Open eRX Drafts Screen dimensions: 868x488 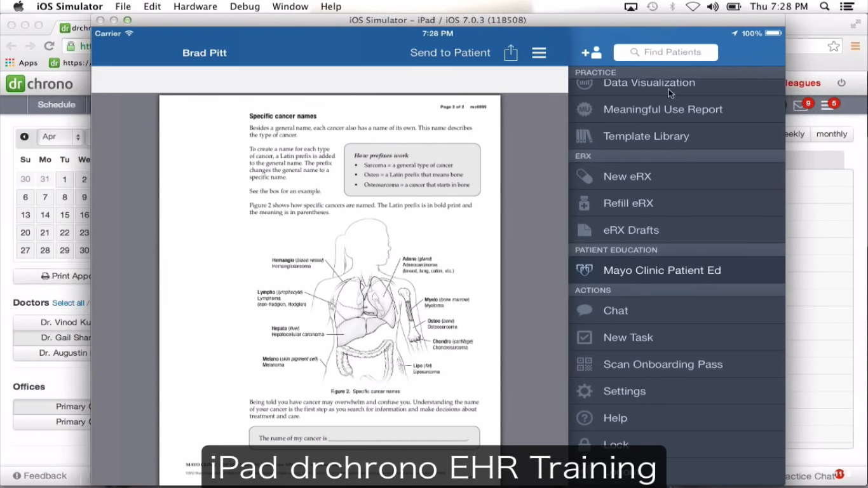[677, 230]
